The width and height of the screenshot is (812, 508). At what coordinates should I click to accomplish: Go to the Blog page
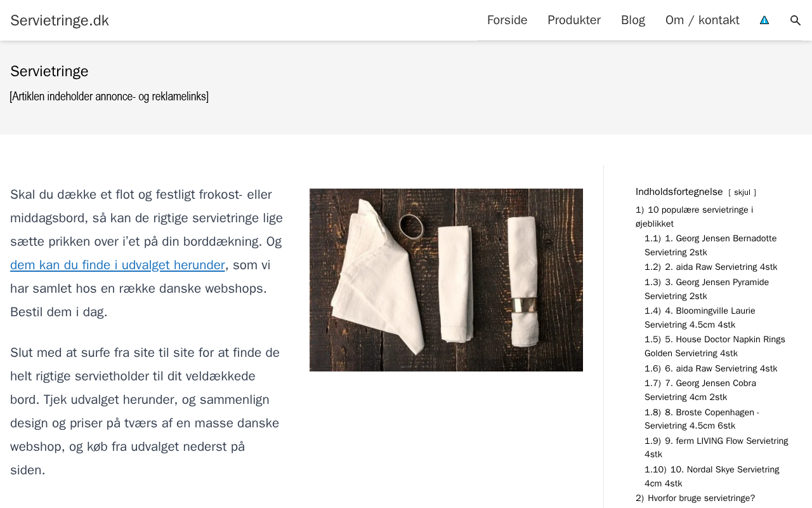tap(633, 20)
